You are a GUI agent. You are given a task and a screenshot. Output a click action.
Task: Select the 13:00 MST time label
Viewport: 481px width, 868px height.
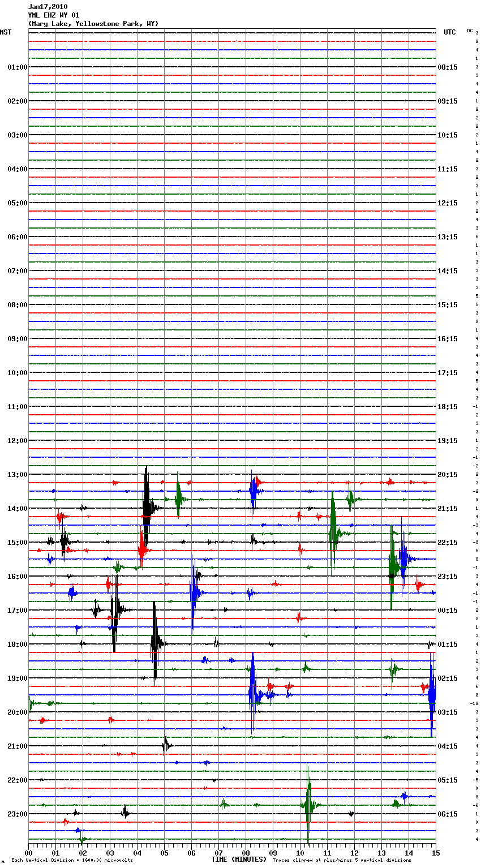pos(18,475)
